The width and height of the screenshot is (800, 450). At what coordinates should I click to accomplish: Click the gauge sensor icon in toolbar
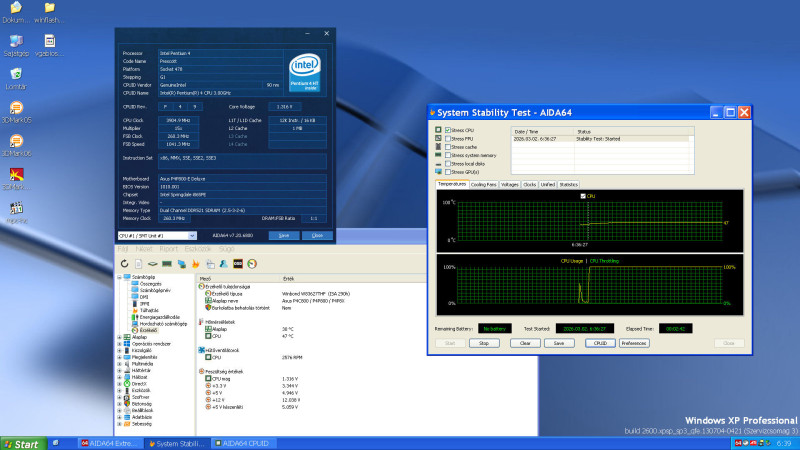pos(253,263)
